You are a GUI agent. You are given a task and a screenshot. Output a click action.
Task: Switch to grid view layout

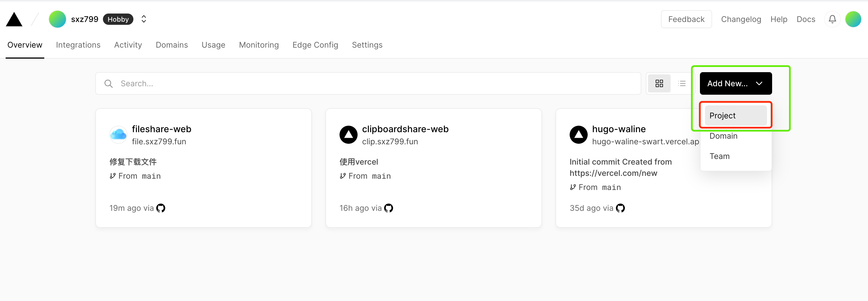coord(659,83)
